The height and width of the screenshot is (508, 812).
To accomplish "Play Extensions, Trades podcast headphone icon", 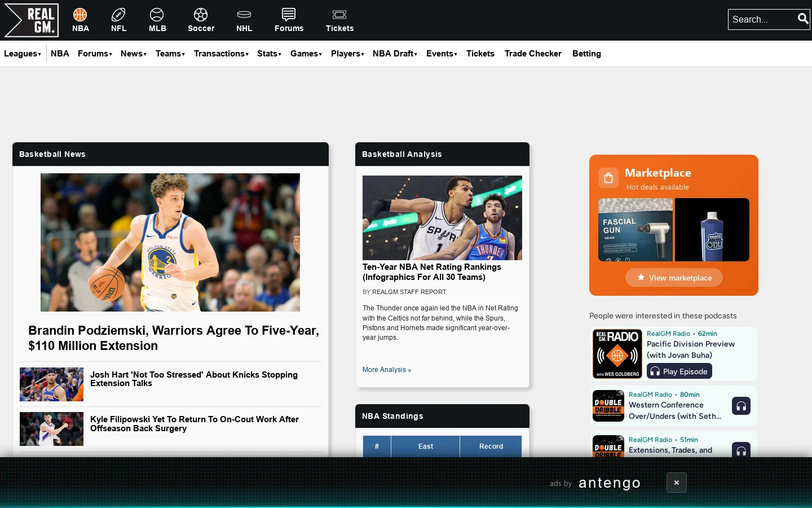I will 741,450.
